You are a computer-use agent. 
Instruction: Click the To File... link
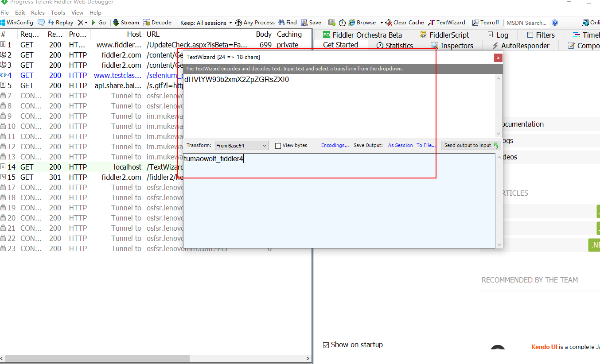click(x=426, y=145)
